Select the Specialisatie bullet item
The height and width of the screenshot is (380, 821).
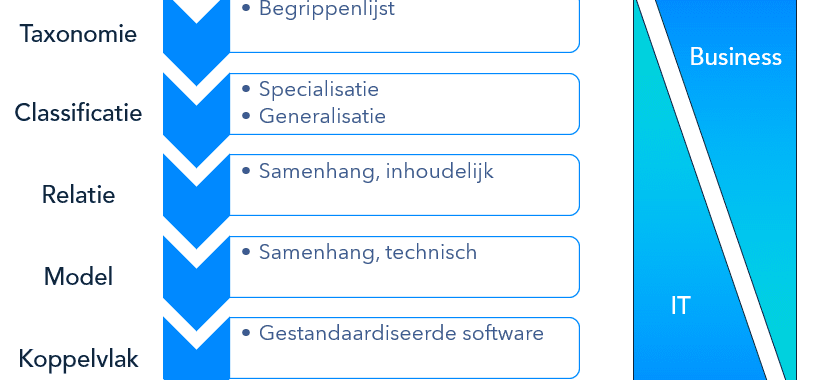coord(319,89)
